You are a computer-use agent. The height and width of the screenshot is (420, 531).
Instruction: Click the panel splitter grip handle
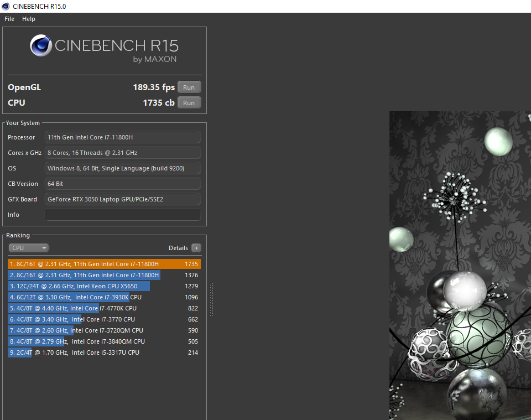point(212,300)
